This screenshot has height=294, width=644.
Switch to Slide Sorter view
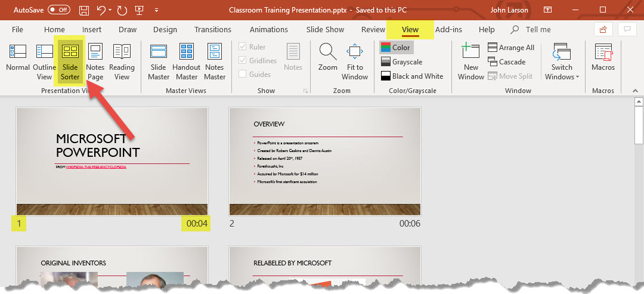tap(70, 61)
